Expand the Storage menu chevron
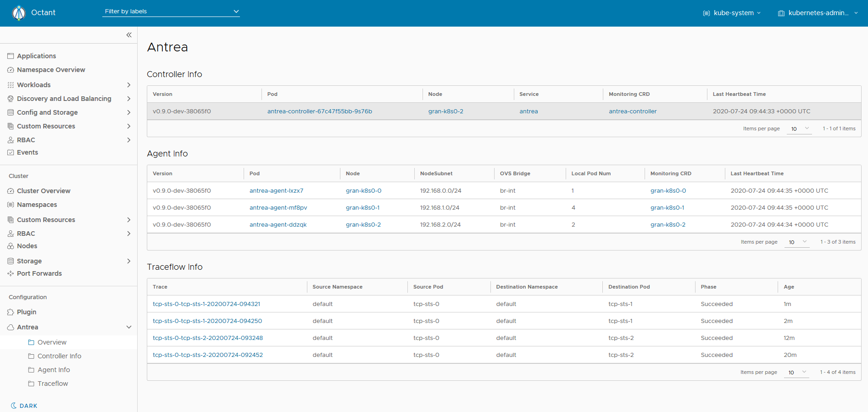 point(129,261)
